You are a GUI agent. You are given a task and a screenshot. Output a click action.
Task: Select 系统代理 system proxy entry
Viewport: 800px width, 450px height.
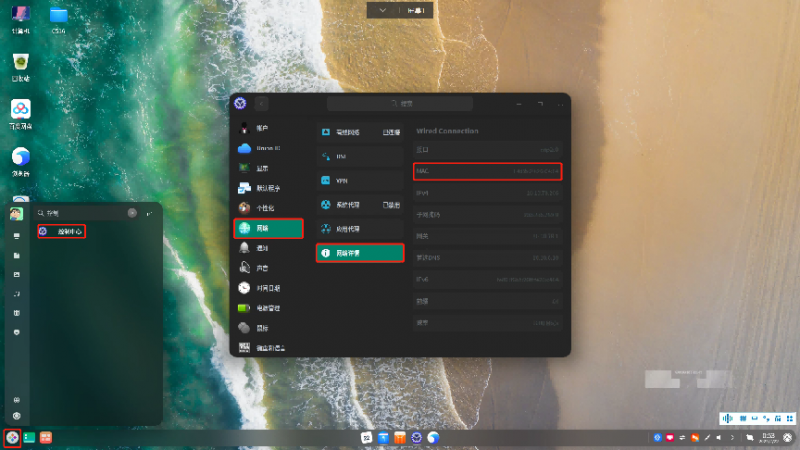pyautogui.click(x=360, y=205)
